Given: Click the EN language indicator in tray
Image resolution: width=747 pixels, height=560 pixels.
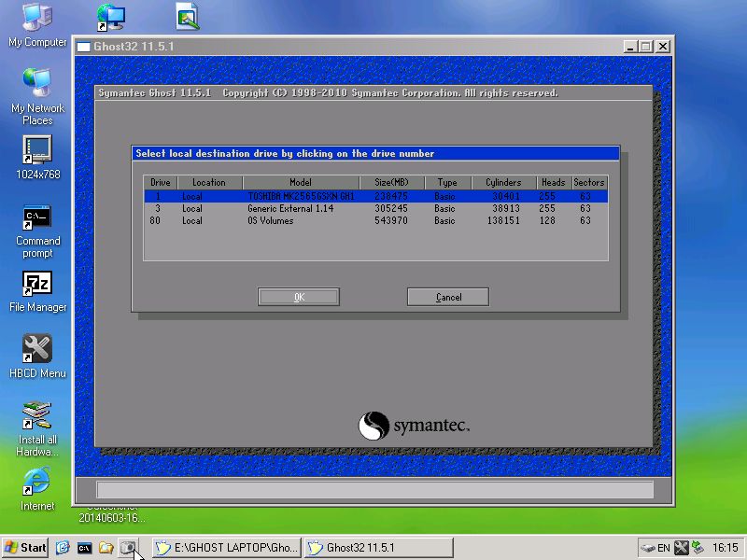Looking at the screenshot, I should pos(664,548).
